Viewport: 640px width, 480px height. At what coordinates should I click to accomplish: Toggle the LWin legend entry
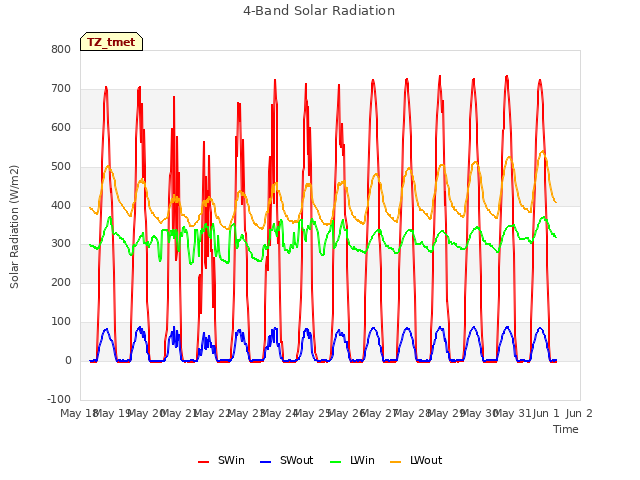[x=352, y=460]
